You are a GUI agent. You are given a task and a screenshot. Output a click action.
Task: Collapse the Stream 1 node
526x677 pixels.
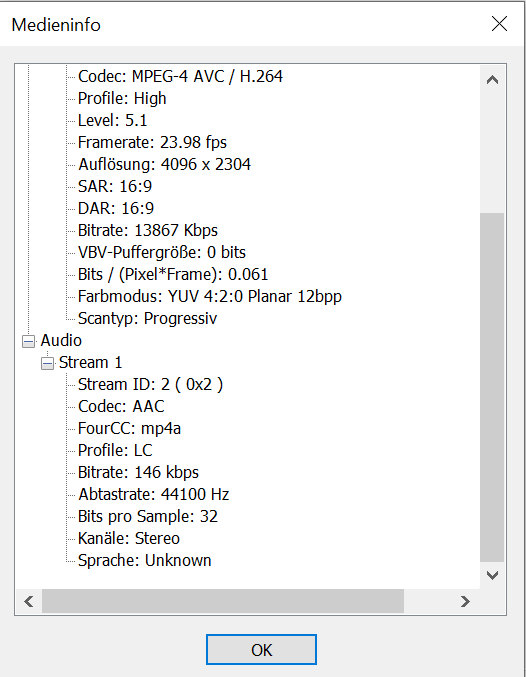pos(48,364)
